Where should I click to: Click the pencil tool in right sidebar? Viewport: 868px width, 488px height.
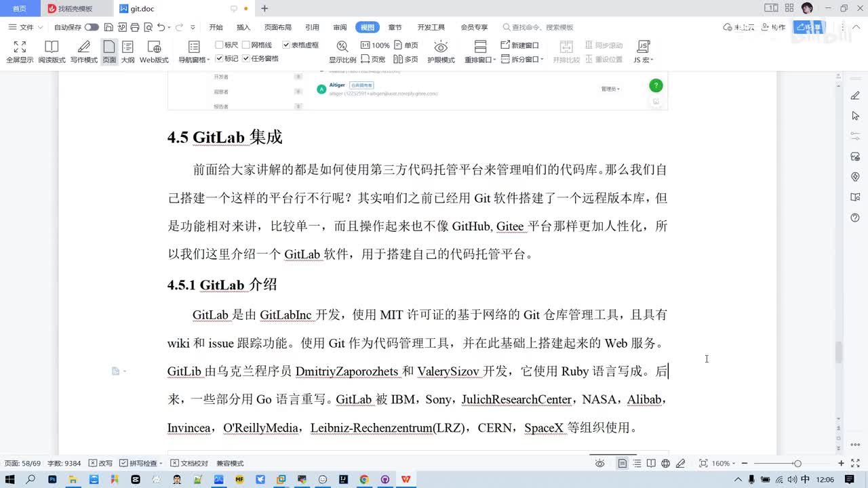click(855, 96)
